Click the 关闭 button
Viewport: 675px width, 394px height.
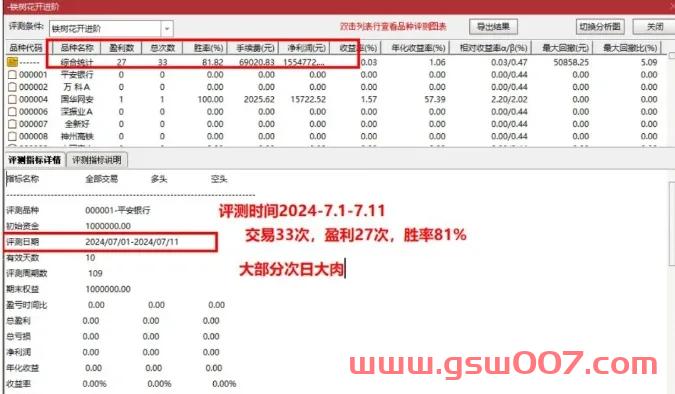pos(655,27)
